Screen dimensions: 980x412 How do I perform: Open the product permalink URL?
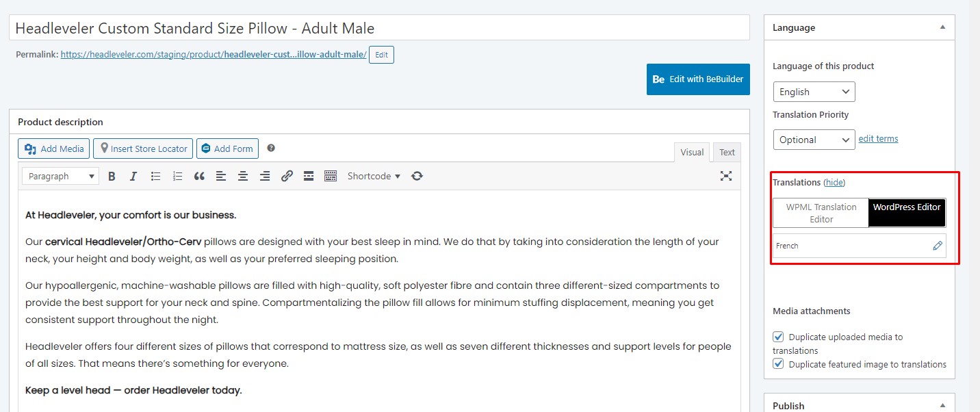pyautogui.click(x=214, y=54)
